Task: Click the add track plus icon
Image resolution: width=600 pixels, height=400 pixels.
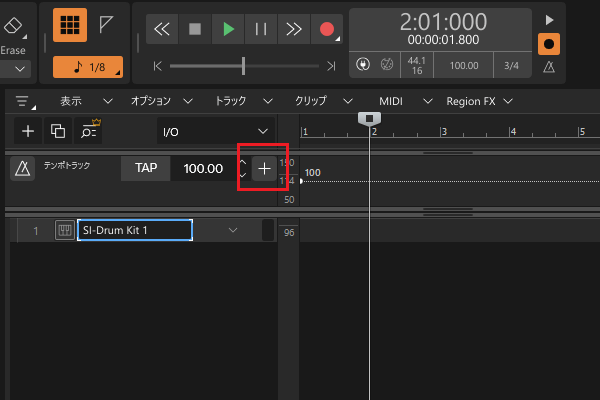Action: point(28,131)
